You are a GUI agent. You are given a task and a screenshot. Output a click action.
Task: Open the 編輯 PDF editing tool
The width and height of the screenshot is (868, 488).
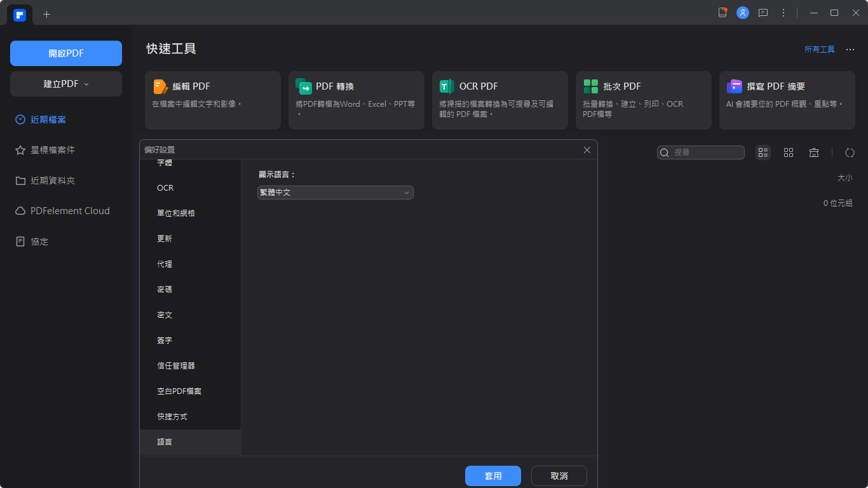pos(212,100)
